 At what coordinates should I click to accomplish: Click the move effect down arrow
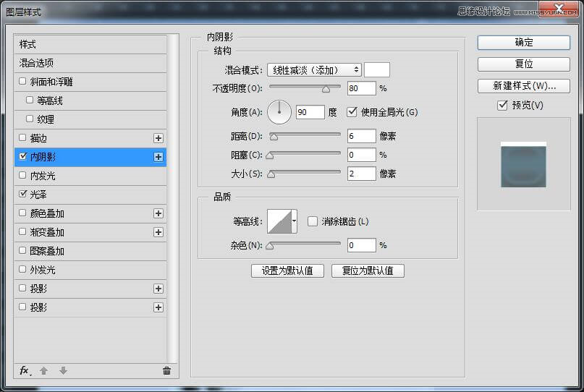pyautogui.click(x=63, y=370)
